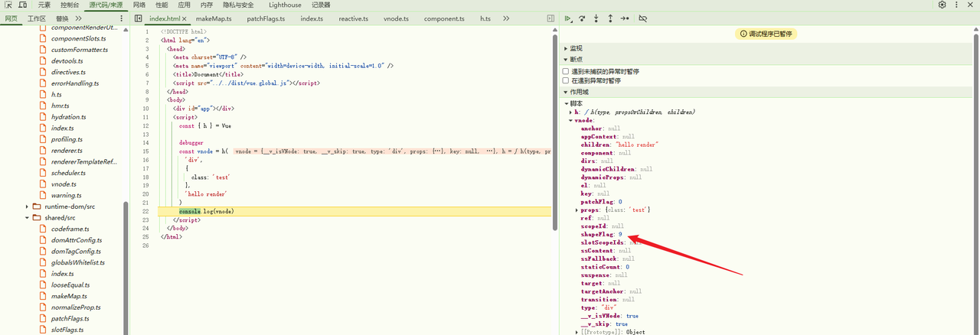Resume script execution button
This screenshot has width=980, height=335.
click(568, 18)
